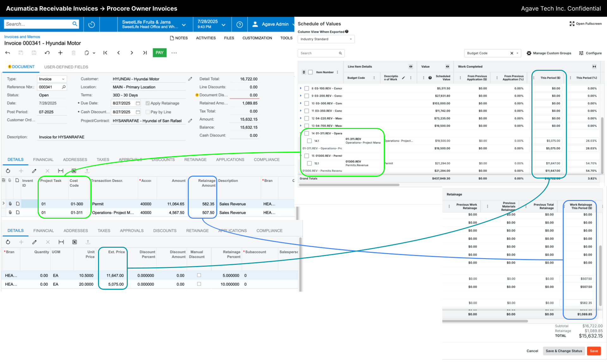Screen dimensions: 607x364
Task: Add a new record with the plus icon beside the undo icon
Action: pos(60,53)
